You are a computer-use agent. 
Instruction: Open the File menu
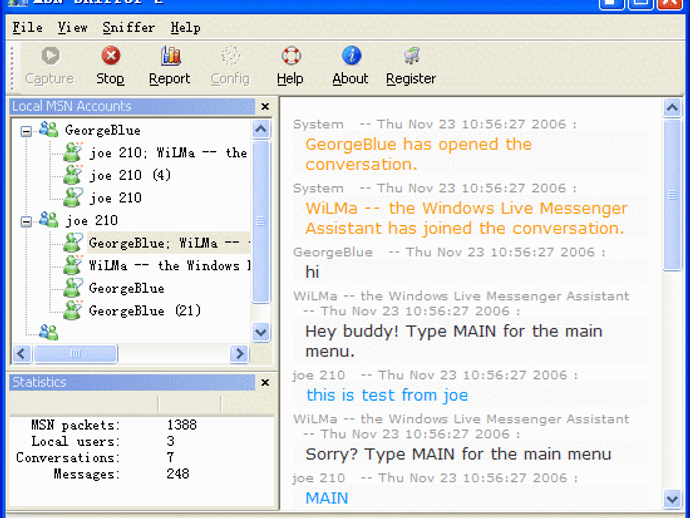[27, 28]
